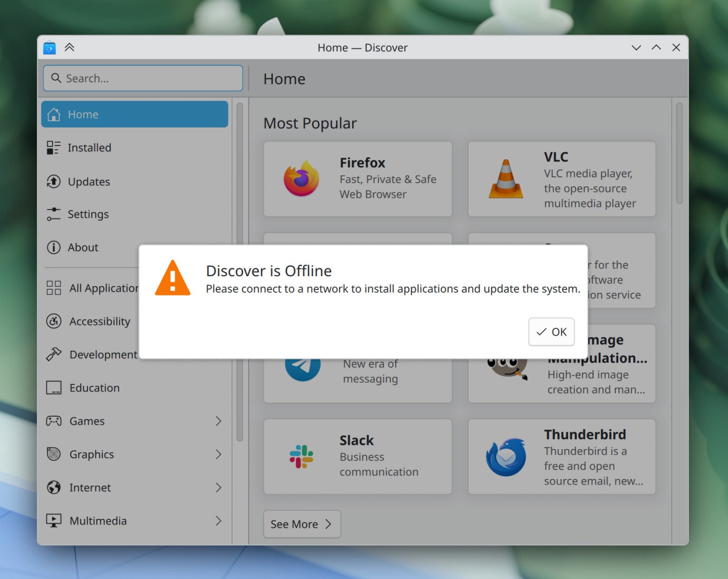Focus the Search field
728x579 pixels.
[143, 78]
